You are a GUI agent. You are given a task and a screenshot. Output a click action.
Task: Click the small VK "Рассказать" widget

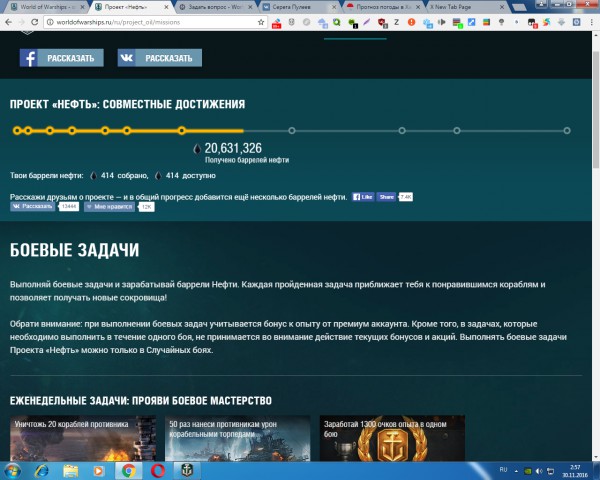click(33, 207)
